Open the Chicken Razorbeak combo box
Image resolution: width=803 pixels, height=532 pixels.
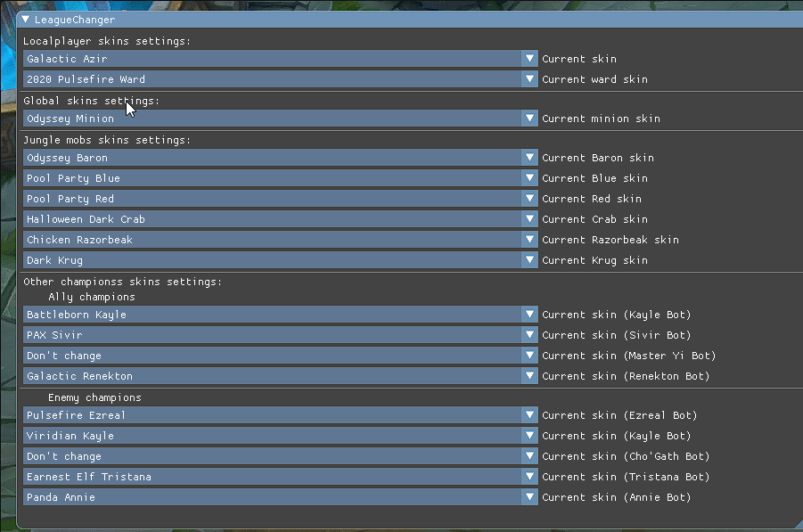click(280, 240)
